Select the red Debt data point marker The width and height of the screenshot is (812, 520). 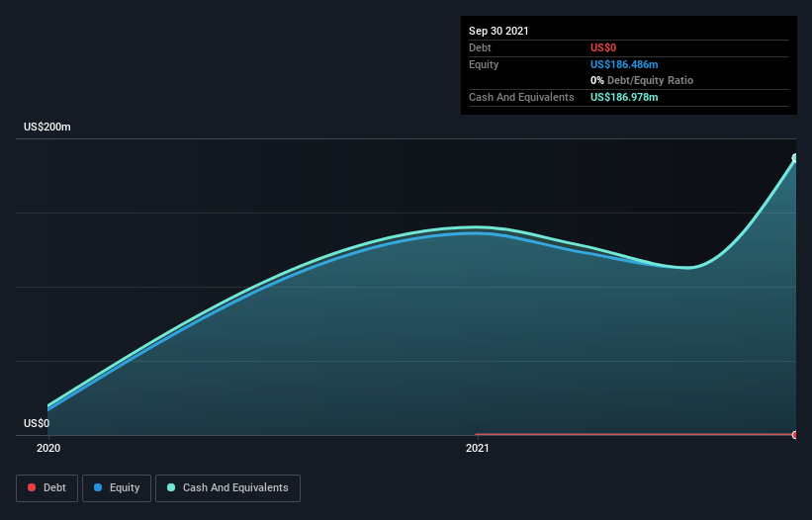795,435
